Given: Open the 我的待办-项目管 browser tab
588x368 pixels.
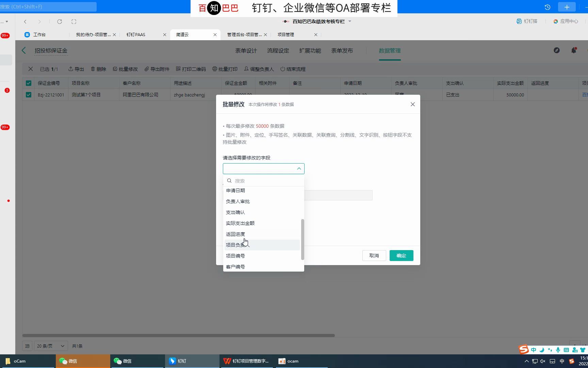Looking at the screenshot, I should (x=93, y=35).
